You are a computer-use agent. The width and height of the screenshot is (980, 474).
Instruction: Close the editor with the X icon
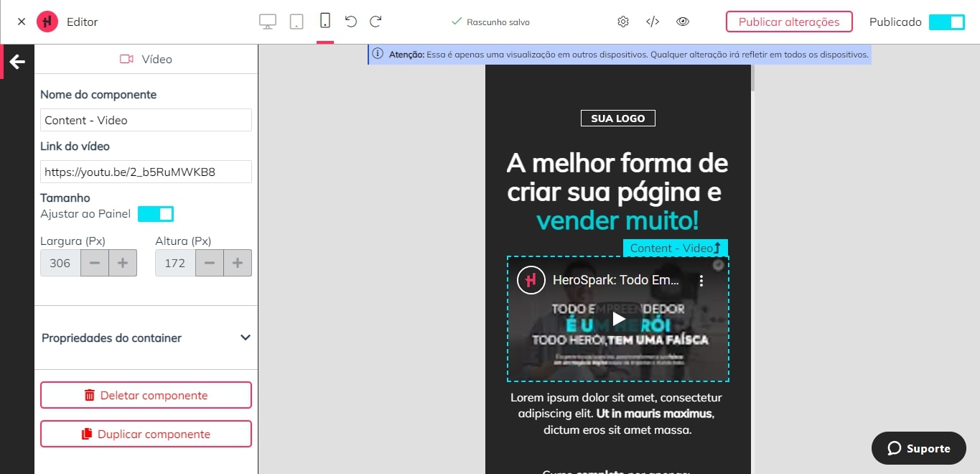(x=22, y=22)
